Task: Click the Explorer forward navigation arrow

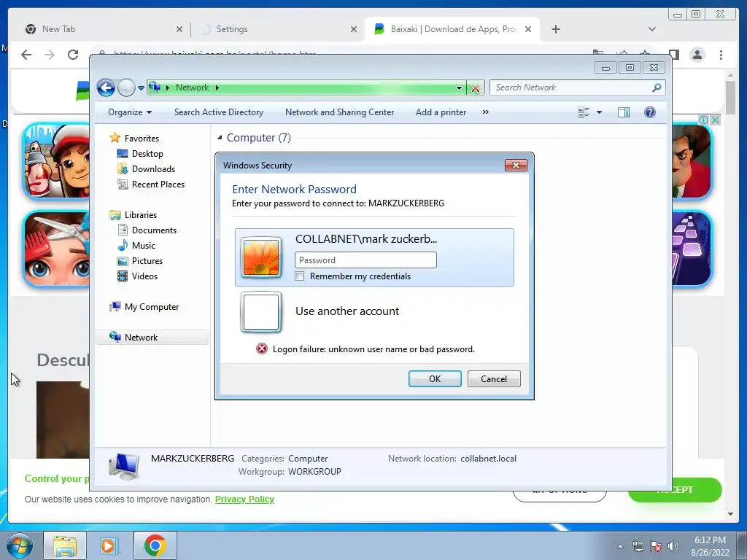Action: [126, 87]
